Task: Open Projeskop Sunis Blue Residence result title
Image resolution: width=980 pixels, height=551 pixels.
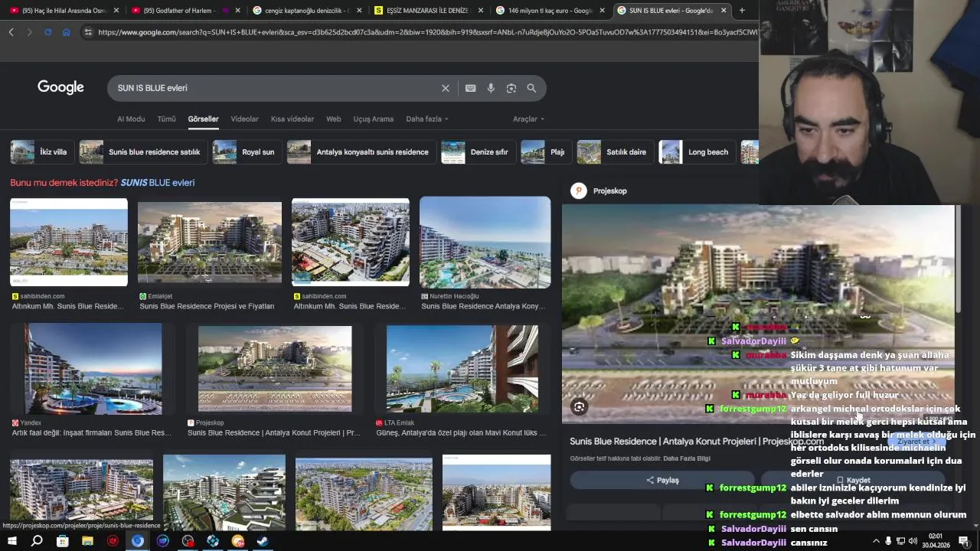Action: 274,433
